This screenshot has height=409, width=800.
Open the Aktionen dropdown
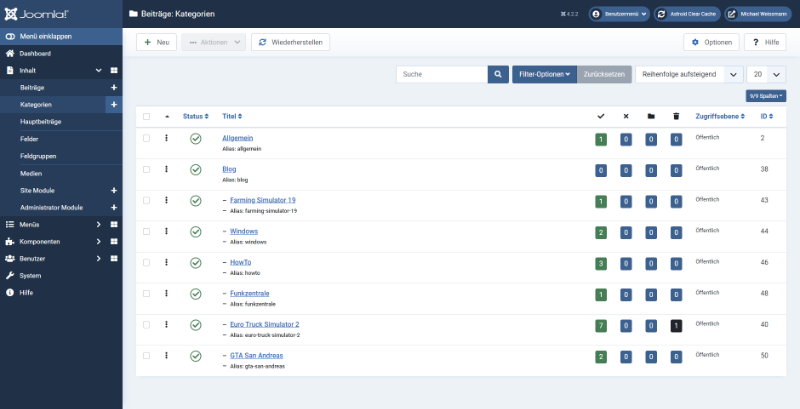213,42
